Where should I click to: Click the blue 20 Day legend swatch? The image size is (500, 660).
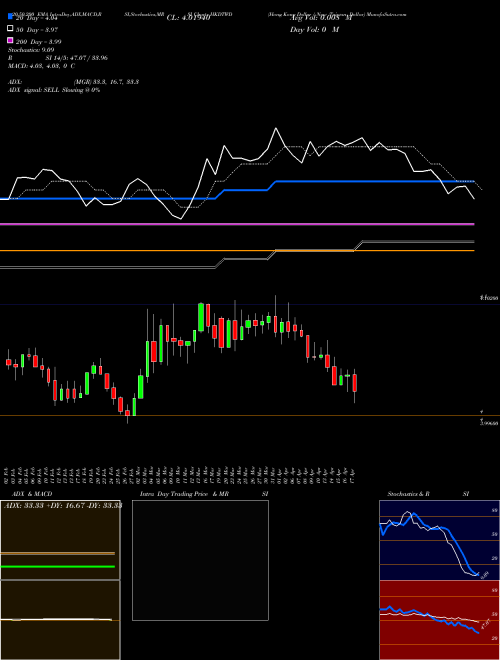point(10,17)
